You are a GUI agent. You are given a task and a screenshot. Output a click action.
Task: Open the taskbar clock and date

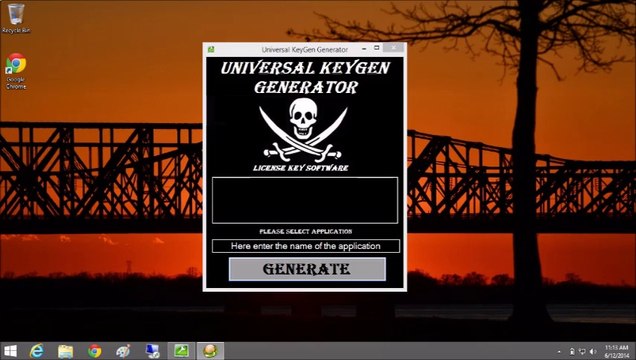pos(617,351)
